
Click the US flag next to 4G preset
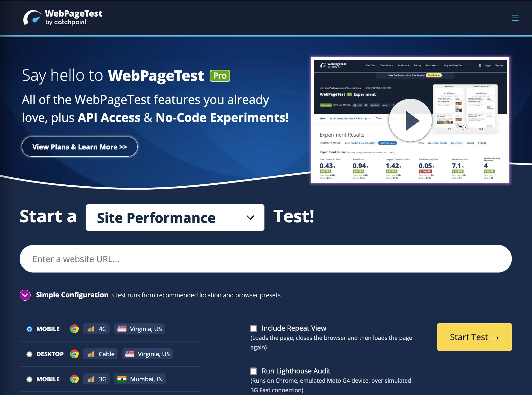(122, 329)
